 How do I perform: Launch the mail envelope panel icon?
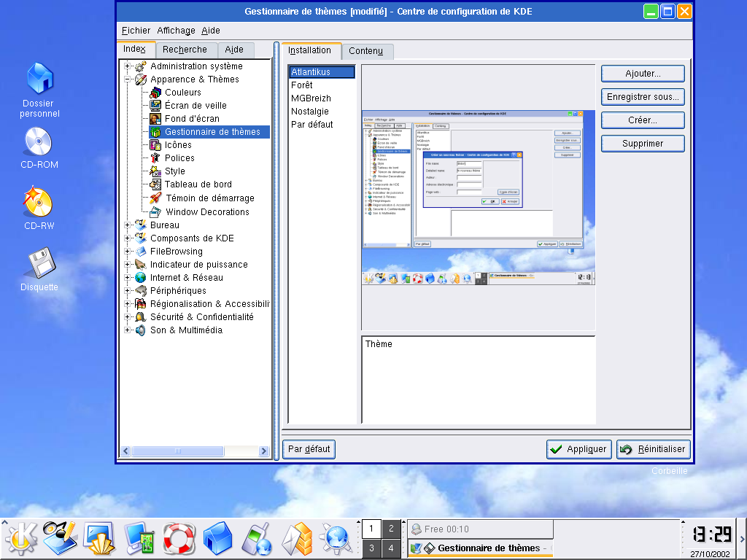[x=298, y=539]
